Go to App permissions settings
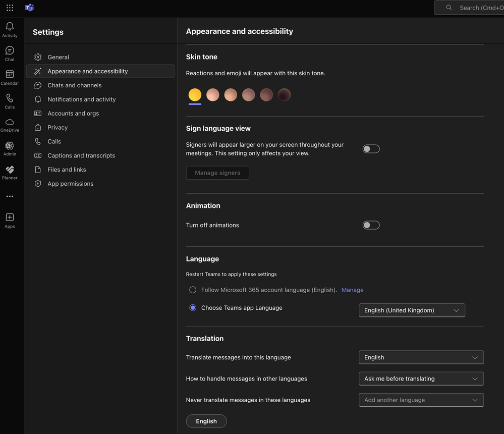Image resolution: width=504 pixels, height=434 pixels. coord(100,184)
